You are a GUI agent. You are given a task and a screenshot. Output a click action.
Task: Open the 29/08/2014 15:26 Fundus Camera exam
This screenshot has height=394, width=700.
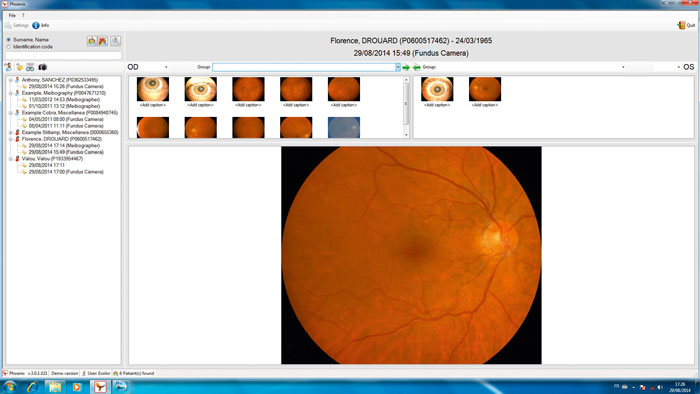66,87
